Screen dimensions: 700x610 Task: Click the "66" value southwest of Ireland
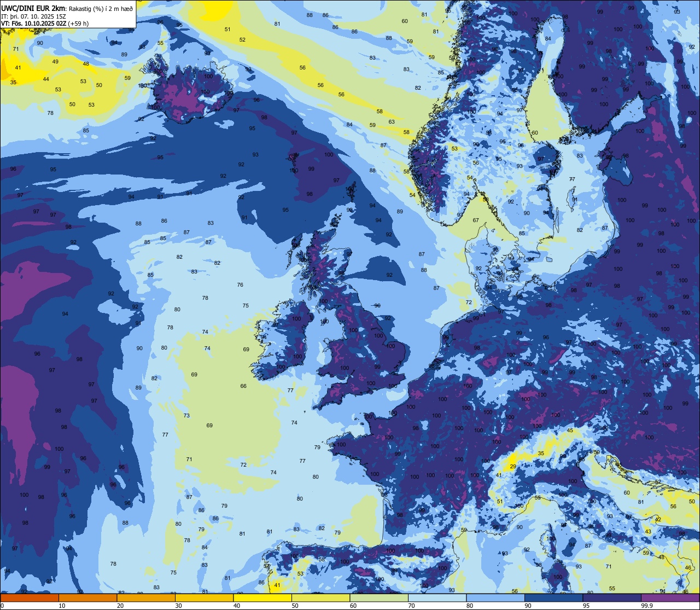tap(243, 386)
